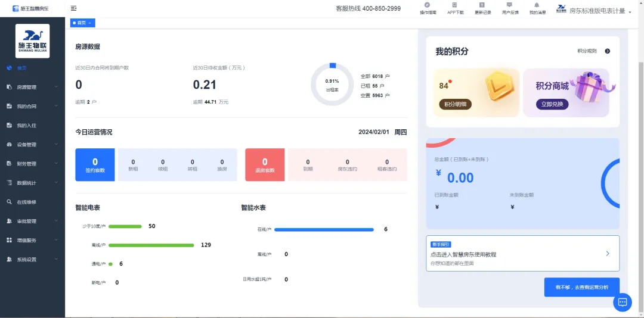Screen dimensions: 644x318
Task: Expand the 审批管理 chevron
Action: [x=56, y=221]
